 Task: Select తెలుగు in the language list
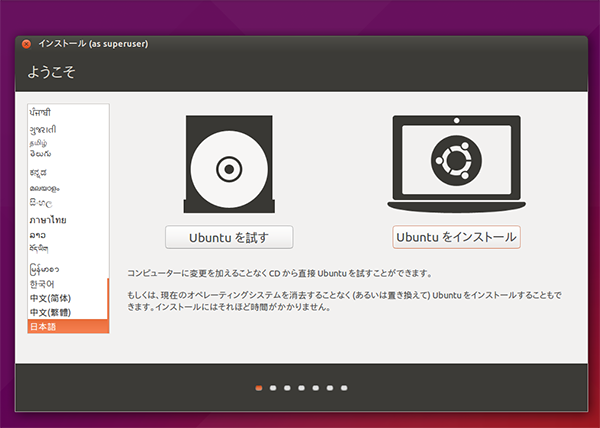point(67,154)
